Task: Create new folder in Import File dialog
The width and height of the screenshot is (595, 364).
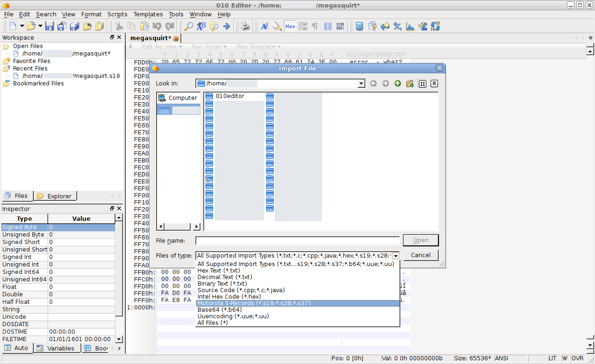Action: [410, 84]
